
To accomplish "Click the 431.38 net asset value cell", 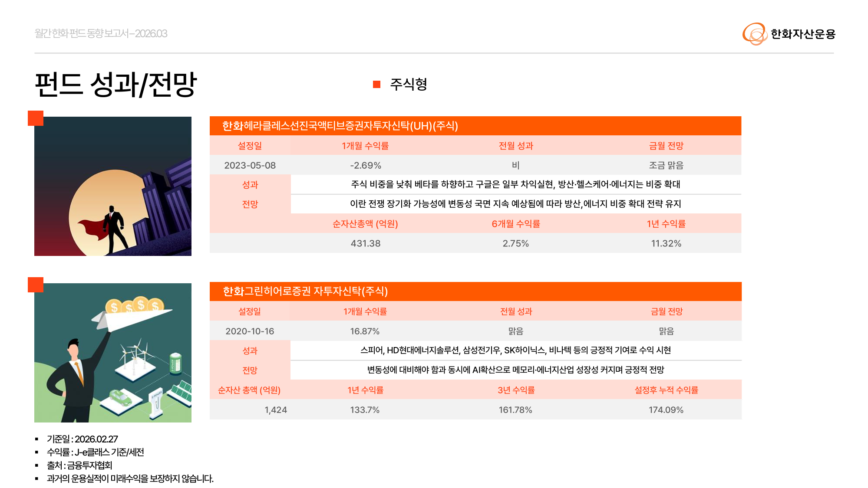I will 365,243.
